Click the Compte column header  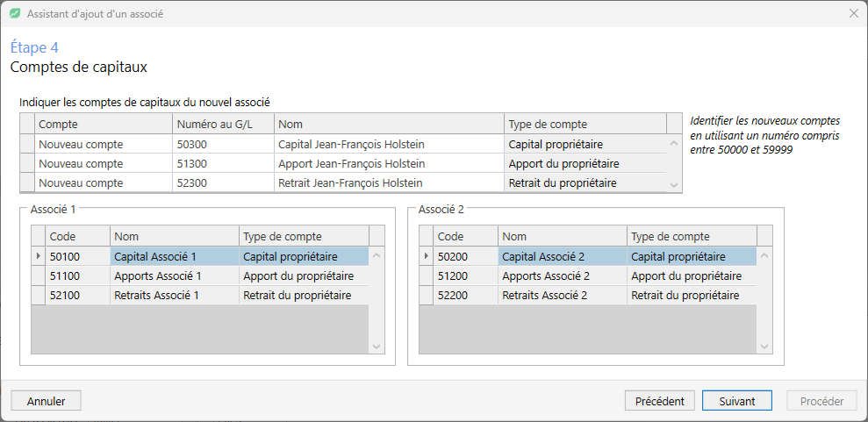[x=104, y=125]
